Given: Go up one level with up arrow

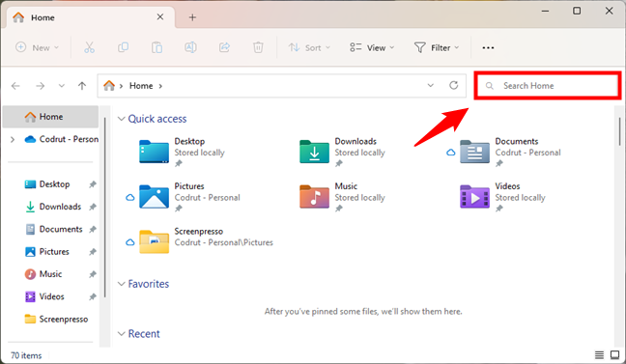Looking at the screenshot, I should [82, 86].
